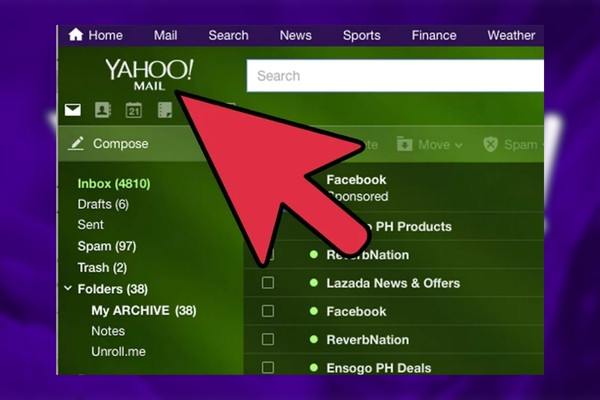Open the Lazada News & Offers email

coord(394,283)
